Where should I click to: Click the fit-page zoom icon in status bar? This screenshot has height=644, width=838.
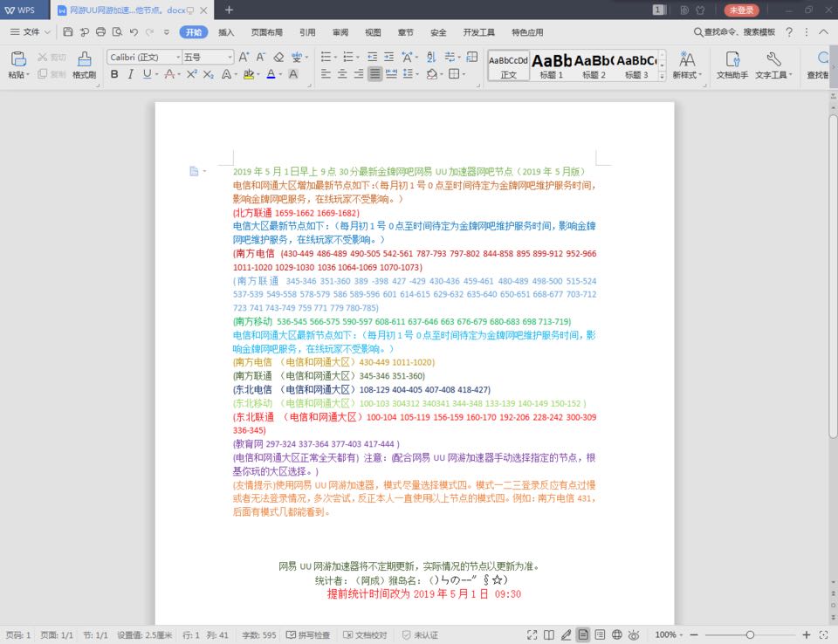click(823, 635)
